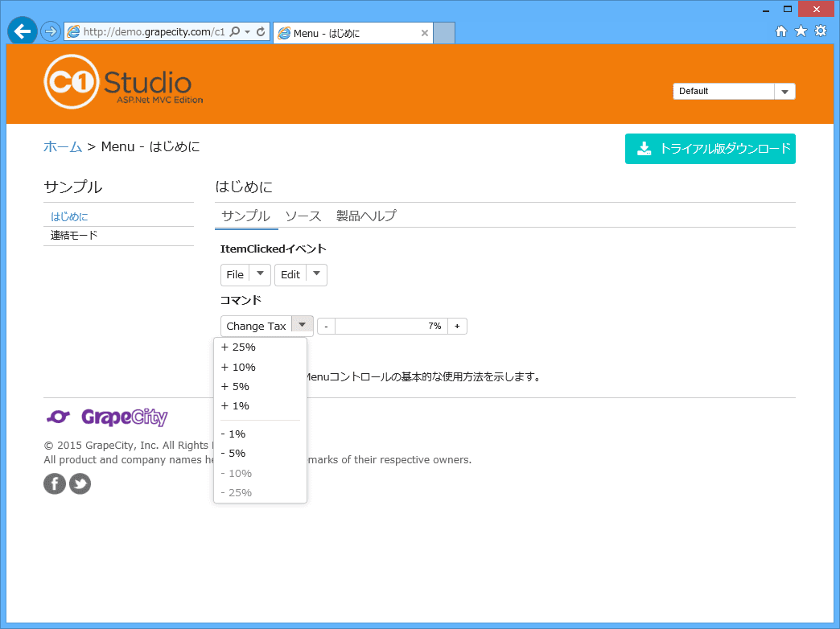Image resolution: width=840 pixels, height=629 pixels.
Task: Expand the Edit menu arrow
Action: 316,274
